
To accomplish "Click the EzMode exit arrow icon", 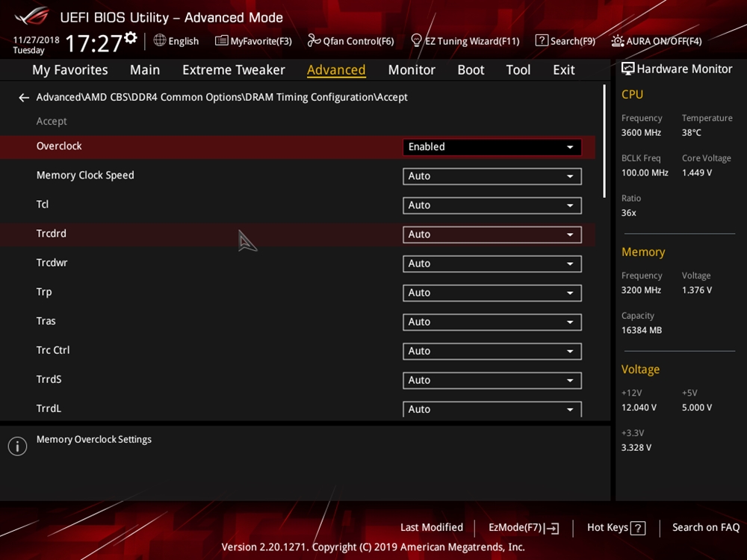I will point(552,528).
